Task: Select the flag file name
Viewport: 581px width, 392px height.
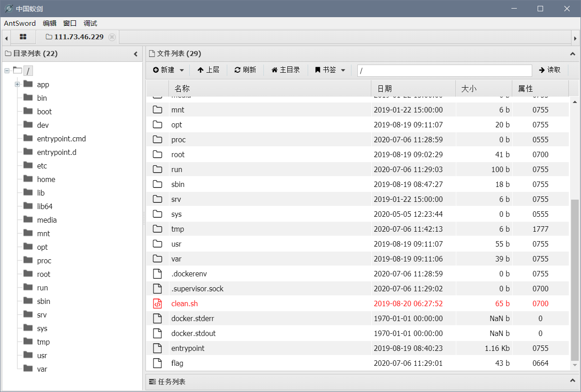Action: (177, 363)
